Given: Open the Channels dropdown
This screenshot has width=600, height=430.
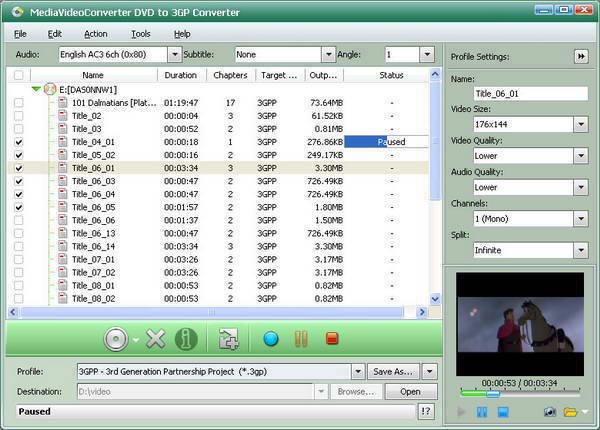Looking at the screenshot, I should tap(581, 219).
